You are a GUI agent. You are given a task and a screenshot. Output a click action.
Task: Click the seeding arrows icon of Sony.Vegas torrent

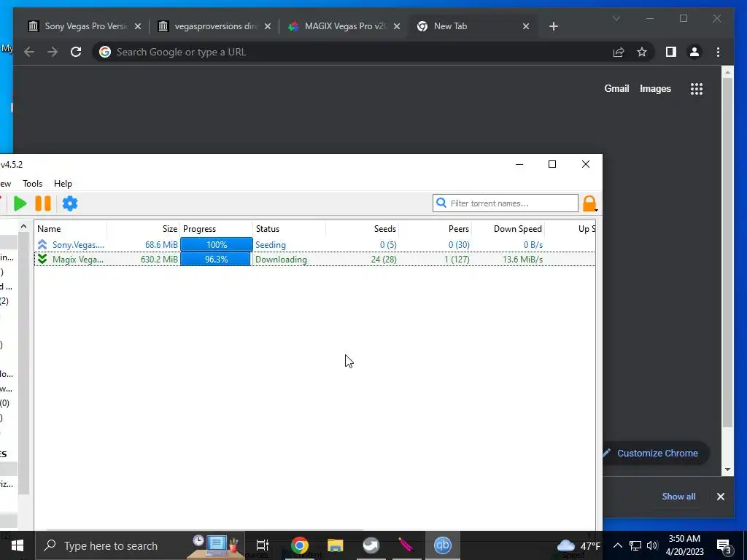(42, 245)
